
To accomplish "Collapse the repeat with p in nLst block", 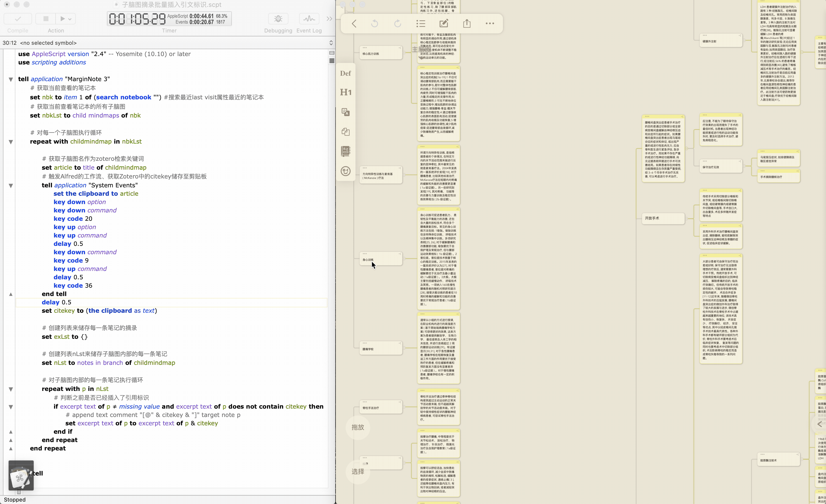I will pos(11,389).
